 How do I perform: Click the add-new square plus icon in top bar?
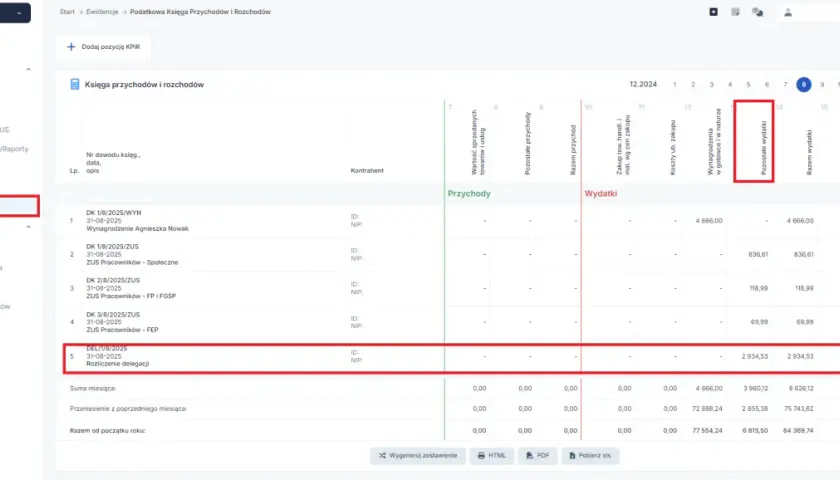pyautogui.click(x=714, y=12)
